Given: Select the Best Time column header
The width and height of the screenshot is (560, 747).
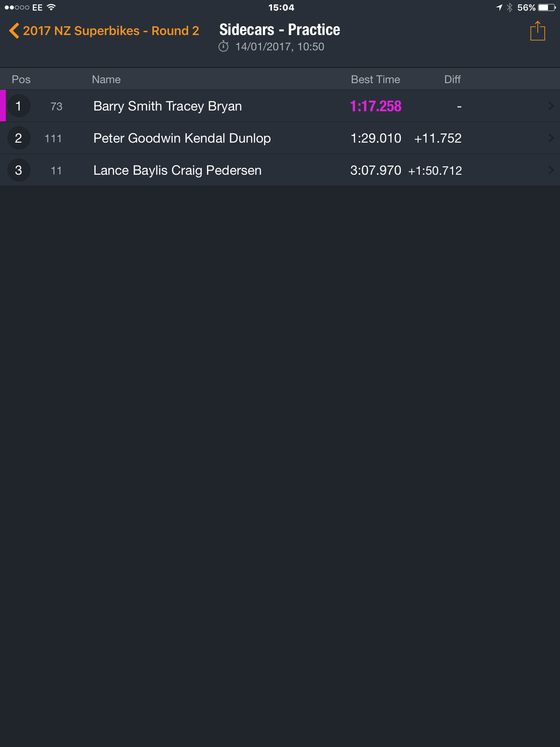Looking at the screenshot, I should click(x=376, y=80).
